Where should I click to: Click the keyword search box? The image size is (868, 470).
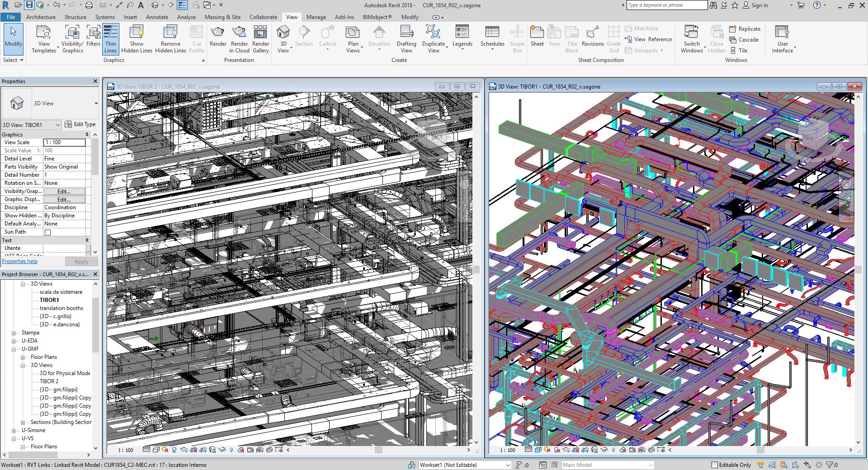tap(667, 5)
